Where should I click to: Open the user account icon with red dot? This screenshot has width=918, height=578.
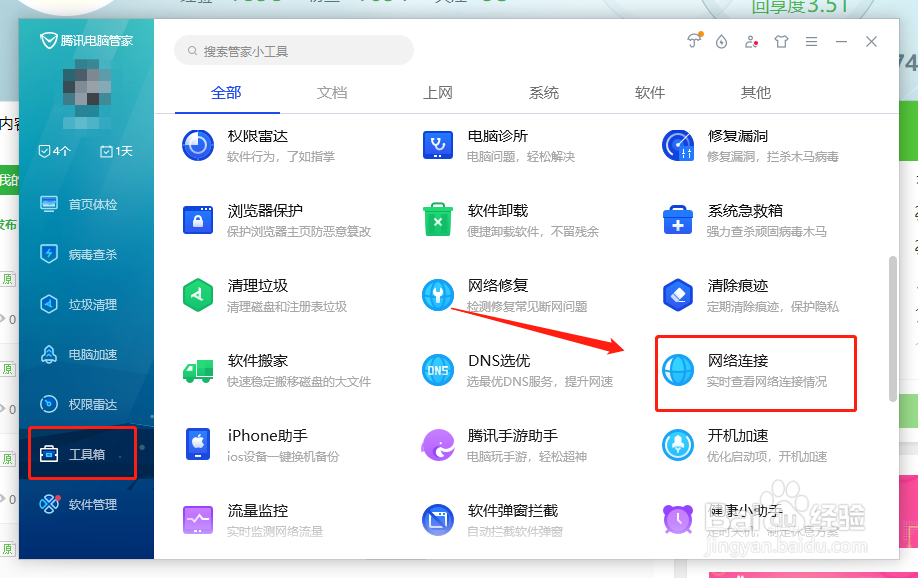(x=751, y=42)
